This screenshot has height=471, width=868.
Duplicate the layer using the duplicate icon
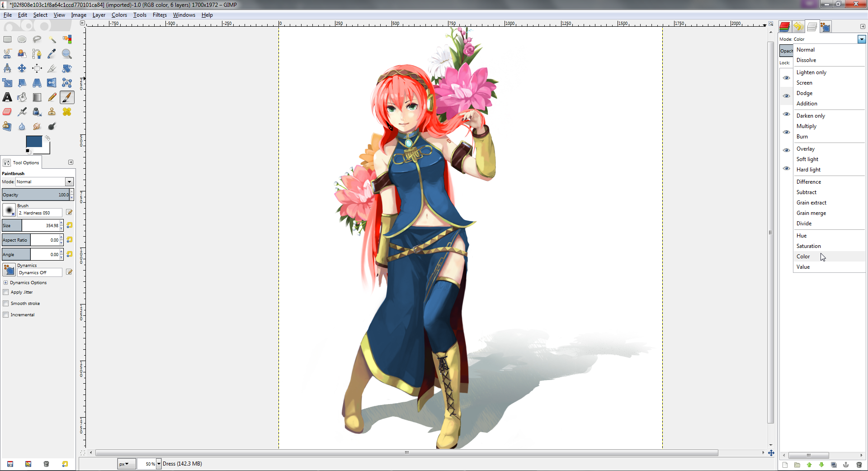pos(834,465)
